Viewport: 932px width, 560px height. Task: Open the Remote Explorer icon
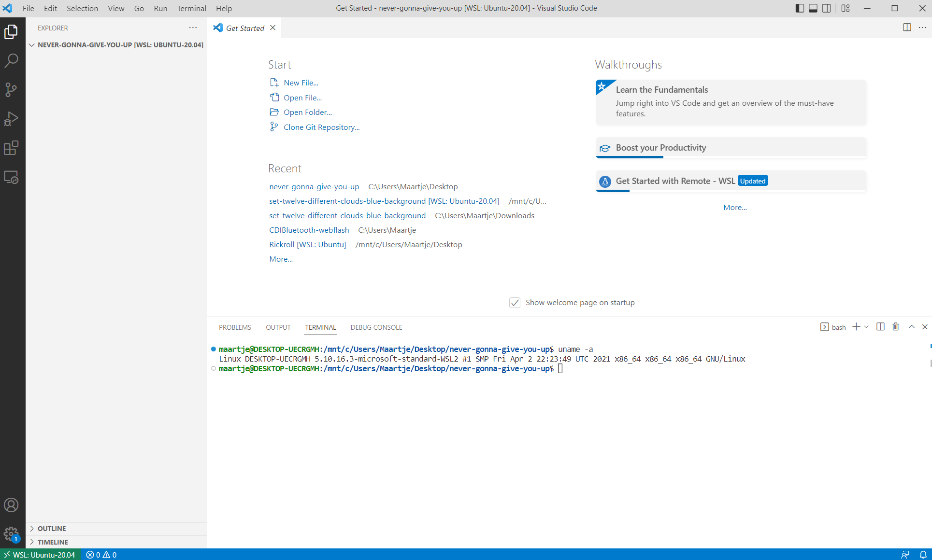(x=11, y=177)
